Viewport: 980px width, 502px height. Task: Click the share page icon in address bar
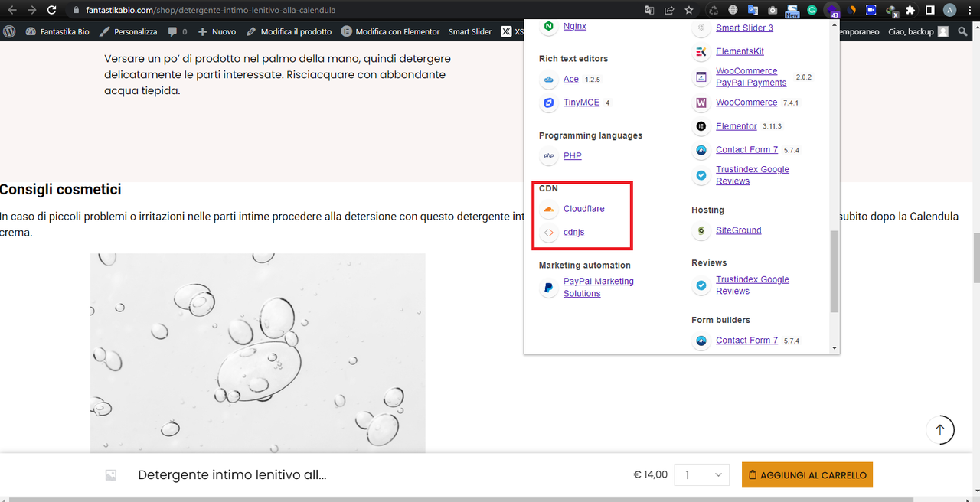pos(669,10)
